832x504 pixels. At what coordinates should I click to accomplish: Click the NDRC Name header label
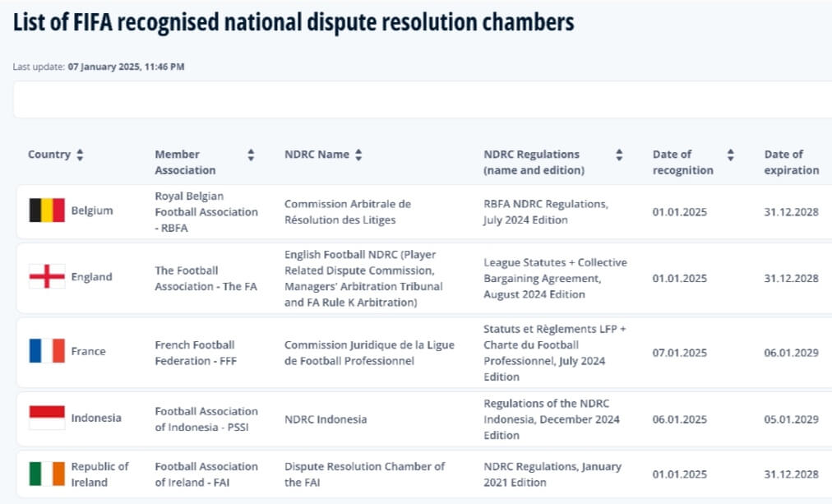coord(317,155)
